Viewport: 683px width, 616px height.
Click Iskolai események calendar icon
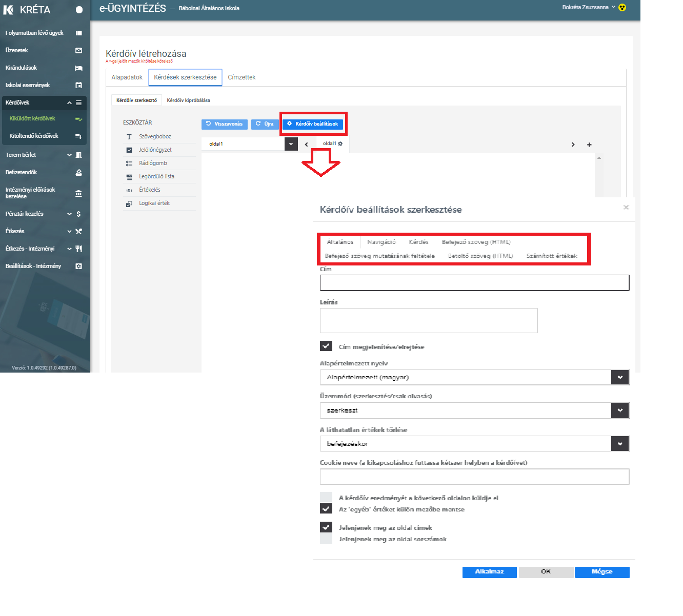point(78,85)
